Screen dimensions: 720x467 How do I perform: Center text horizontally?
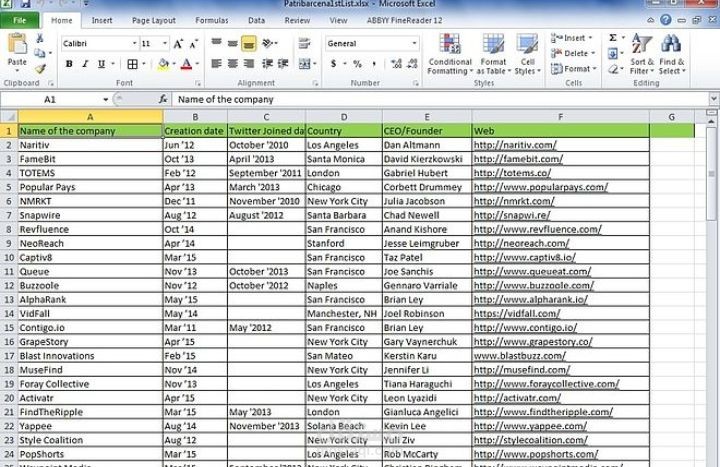click(x=233, y=64)
